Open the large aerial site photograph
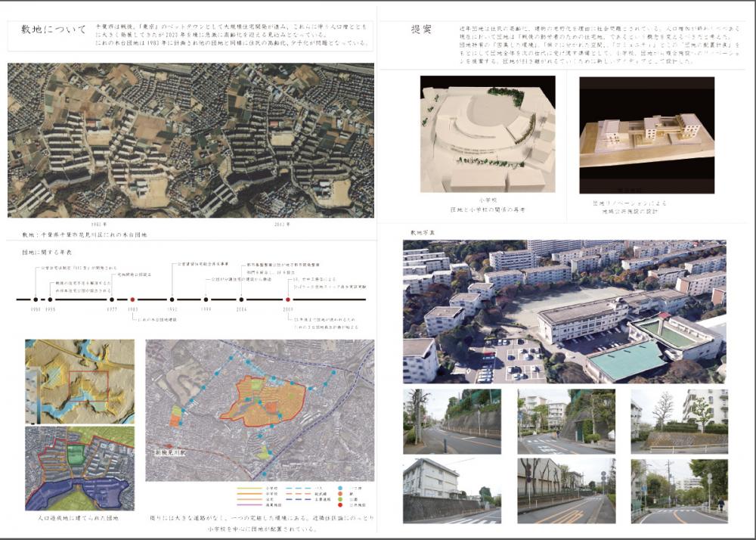The image size is (756, 540). click(x=564, y=312)
